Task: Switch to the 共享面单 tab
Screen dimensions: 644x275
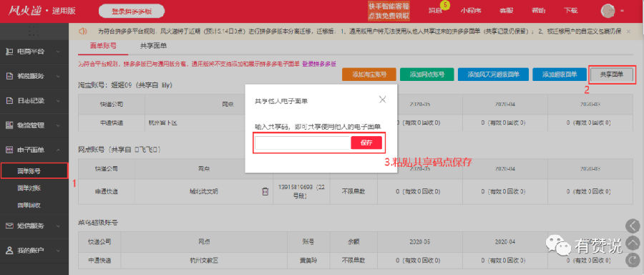Action: (153, 46)
